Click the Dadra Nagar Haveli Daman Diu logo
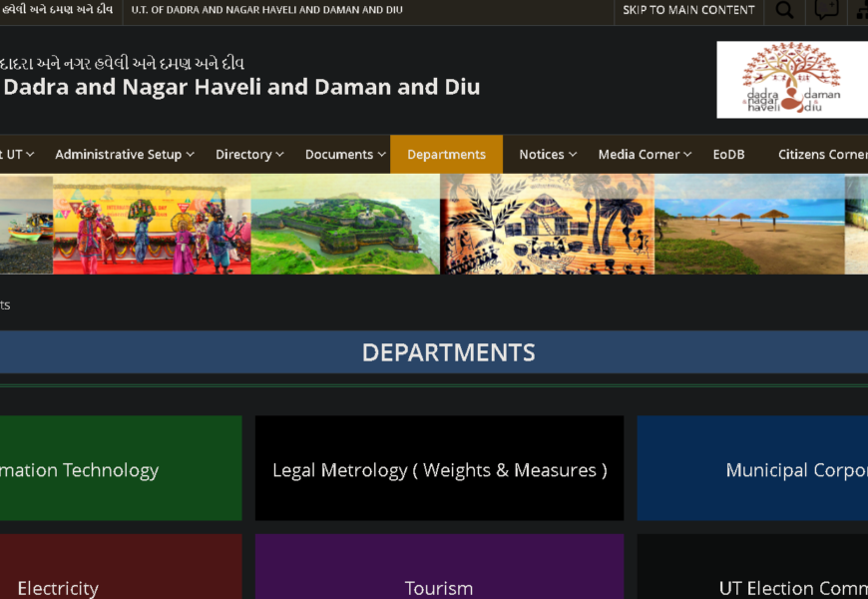 click(792, 80)
